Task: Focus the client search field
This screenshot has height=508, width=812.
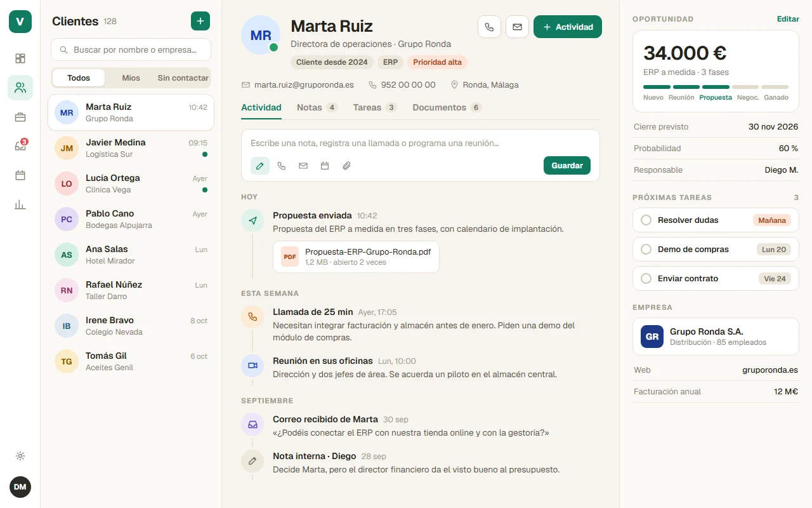Action: 131,50
